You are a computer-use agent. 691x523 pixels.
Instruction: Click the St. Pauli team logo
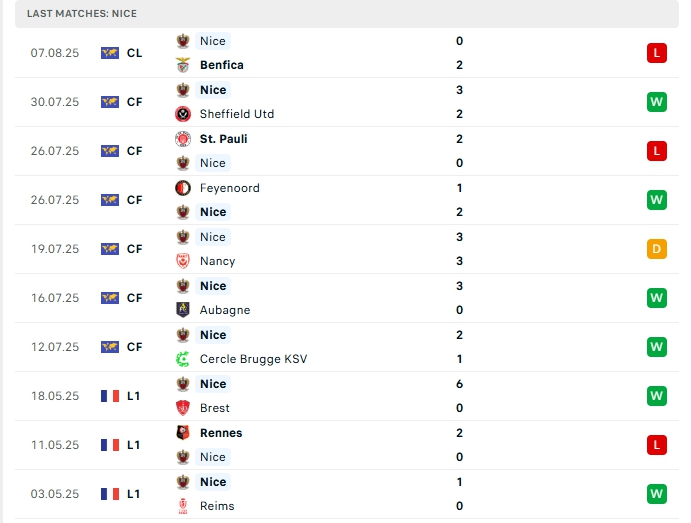(183, 139)
